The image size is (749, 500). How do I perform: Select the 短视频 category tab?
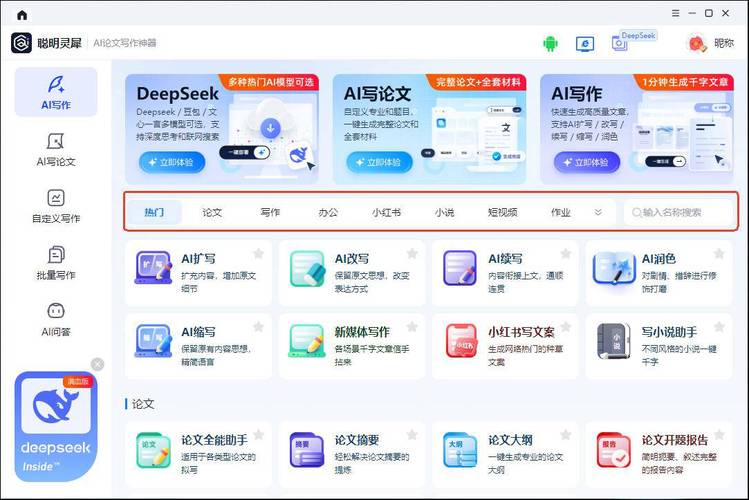[502, 212]
